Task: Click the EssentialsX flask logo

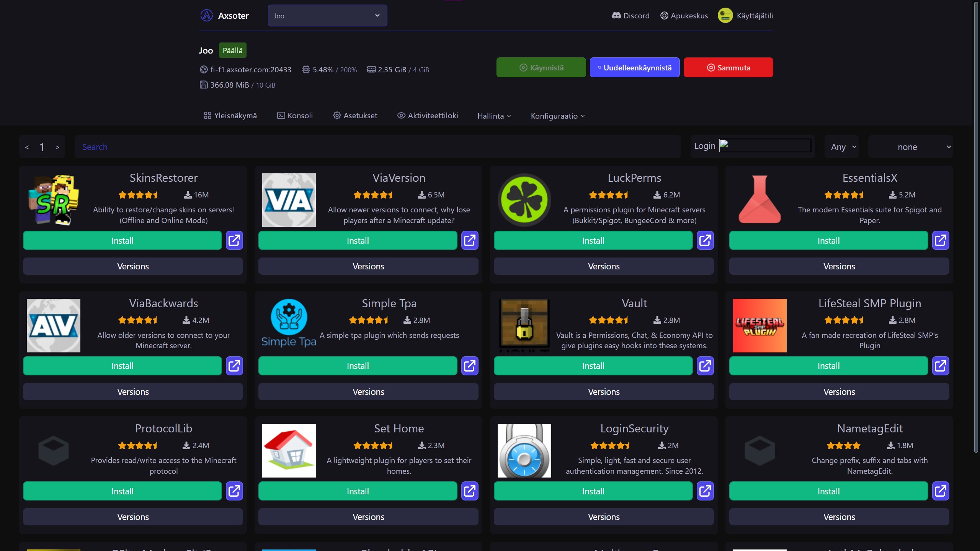Action: click(760, 199)
